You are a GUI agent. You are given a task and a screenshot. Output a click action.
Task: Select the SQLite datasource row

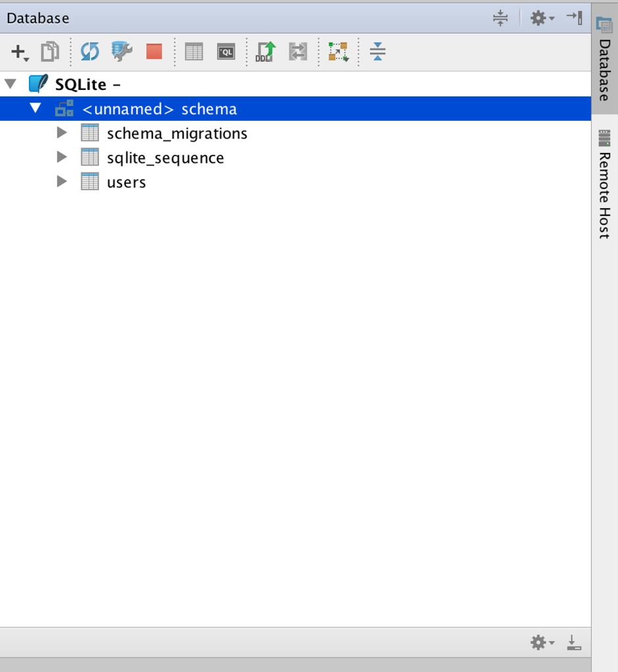(295, 85)
